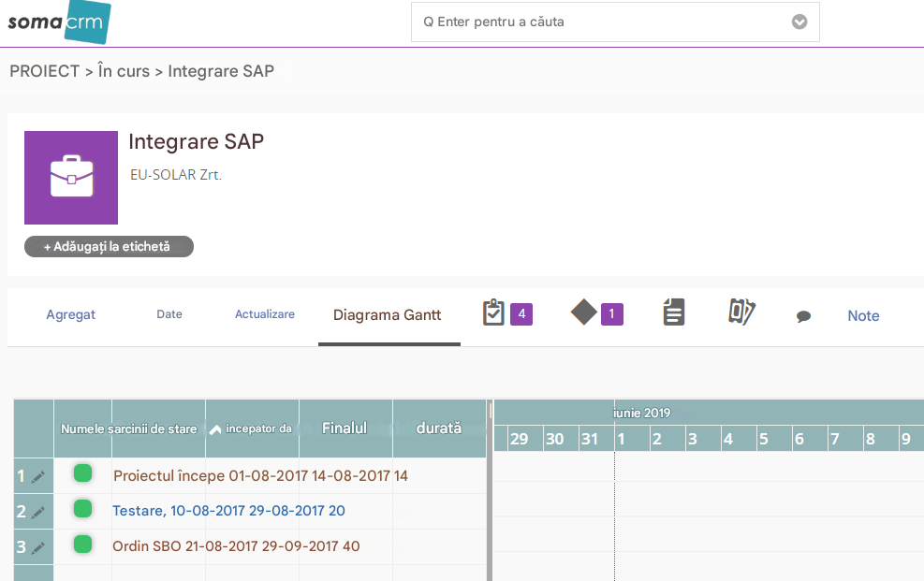Screen dimensions: 924x581
Task: Edit task row 2 pencil icon
Action: pos(37,512)
